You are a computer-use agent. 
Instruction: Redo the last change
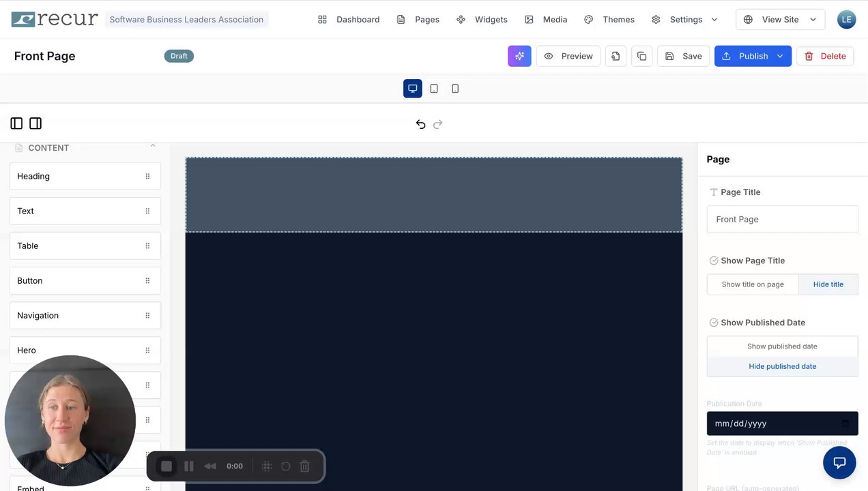click(438, 124)
